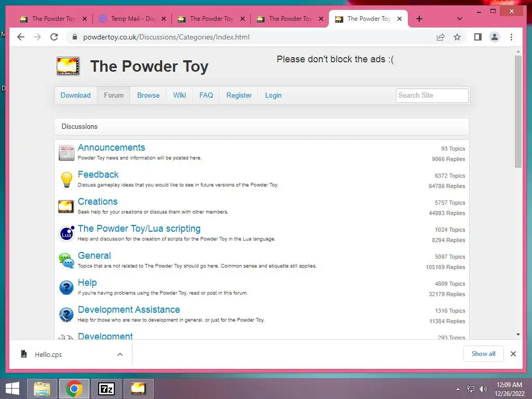
Task: Click The Powder Toy site title
Action: [149, 66]
